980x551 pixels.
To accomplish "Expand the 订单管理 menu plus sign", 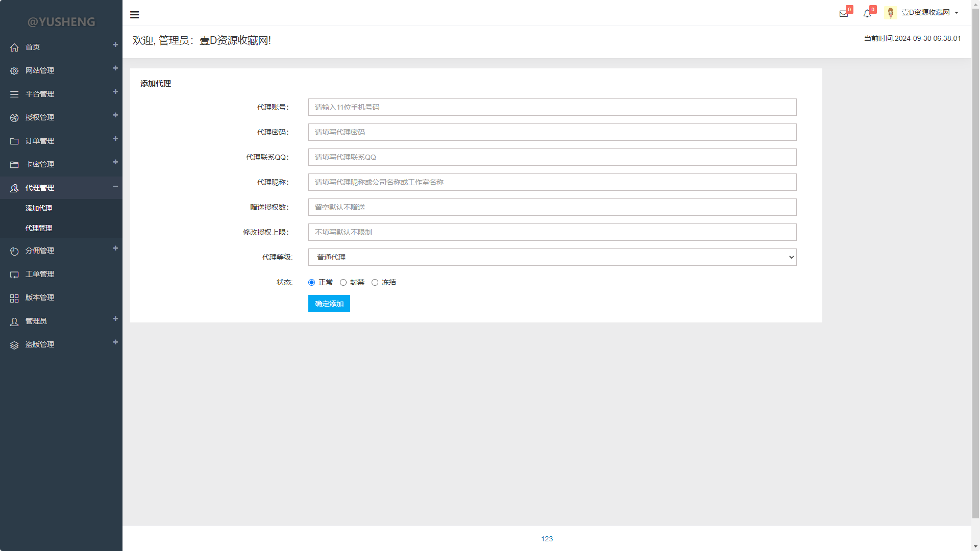I will (115, 139).
